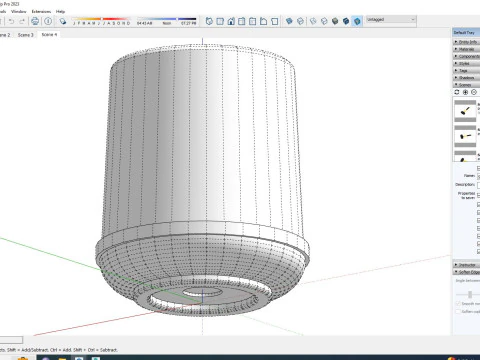Screen dimensions: 480x360
Task: Select first scene thumbnail
Action: click(465, 111)
